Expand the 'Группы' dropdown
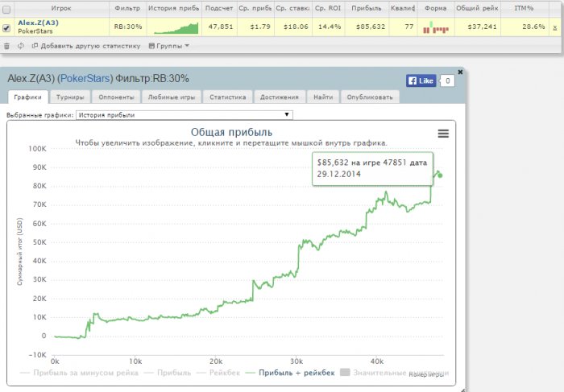 (x=170, y=46)
